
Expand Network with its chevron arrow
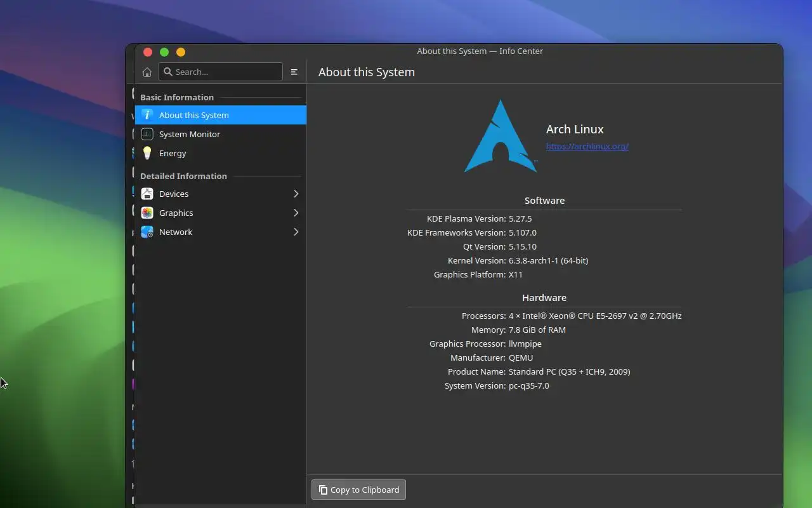pos(296,232)
